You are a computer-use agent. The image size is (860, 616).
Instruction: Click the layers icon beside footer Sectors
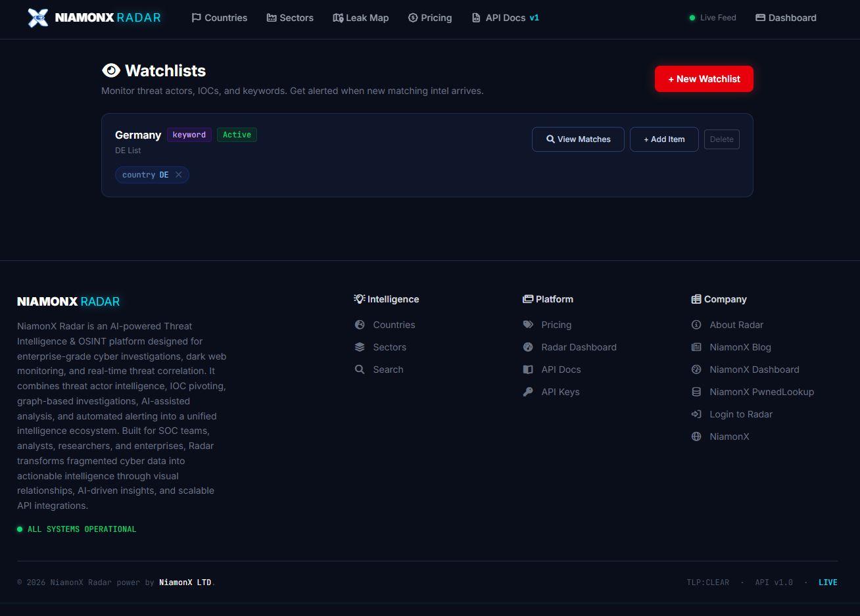[x=360, y=347]
